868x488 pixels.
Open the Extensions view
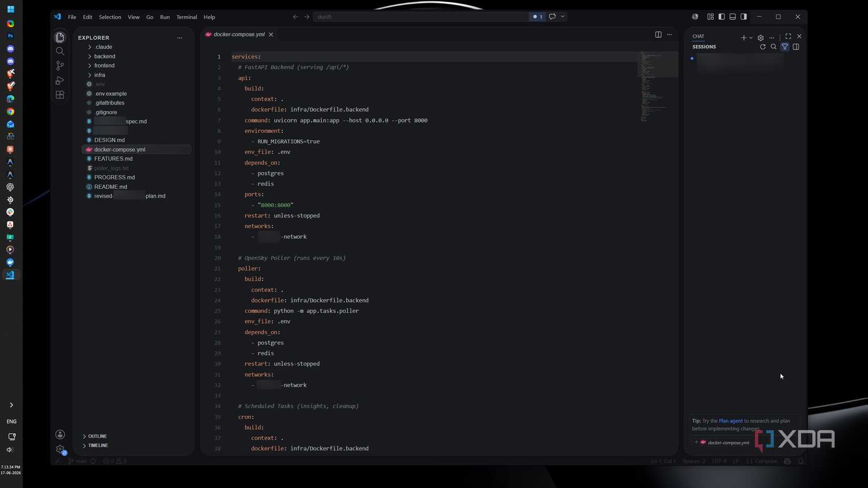click(60, 95)
